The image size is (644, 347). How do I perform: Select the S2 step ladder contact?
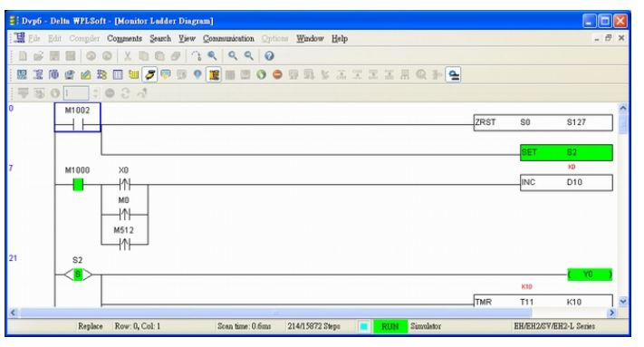tap(78, 275)
